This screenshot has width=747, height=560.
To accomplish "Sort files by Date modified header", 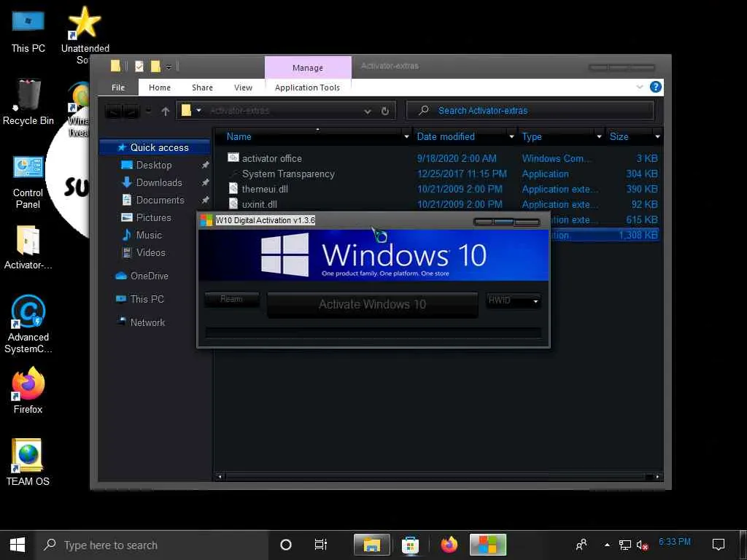I will click(x=446, y=136).
